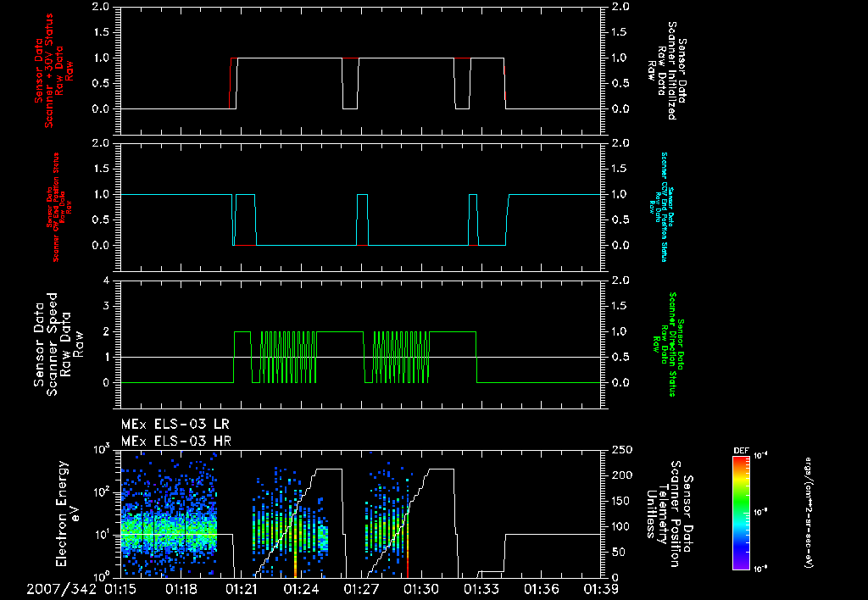Click the 100 Scanner Position tick label

(x=621, y=526)
